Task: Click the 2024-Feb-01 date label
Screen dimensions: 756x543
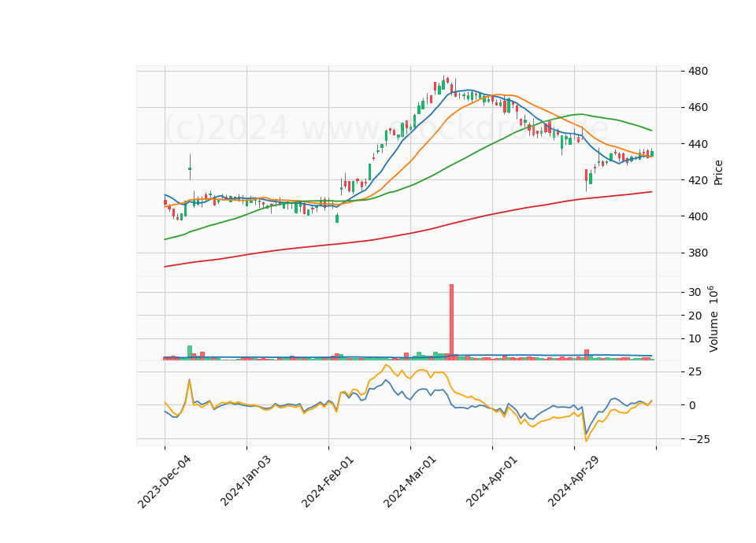Action: tap(328, 482)
